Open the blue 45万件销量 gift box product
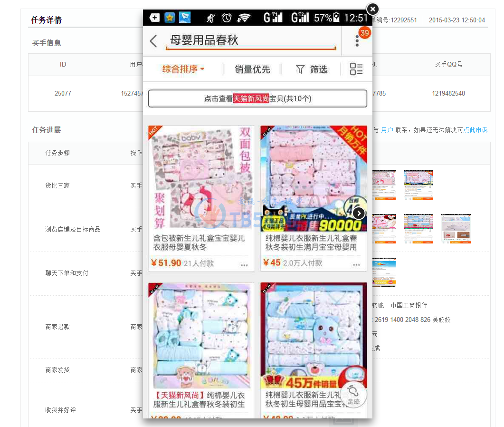 coord(314,335)
